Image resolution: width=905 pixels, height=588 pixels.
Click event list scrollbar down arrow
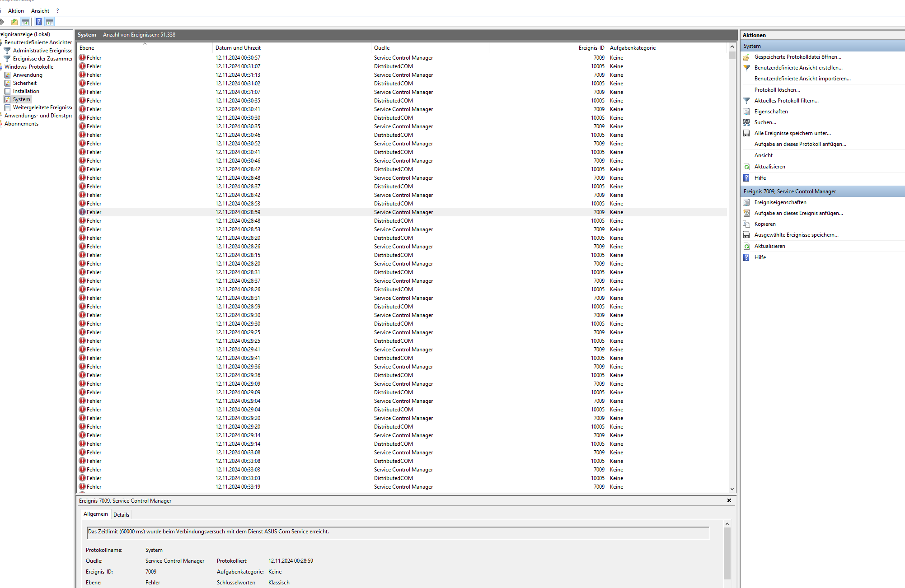coord(732,489)
